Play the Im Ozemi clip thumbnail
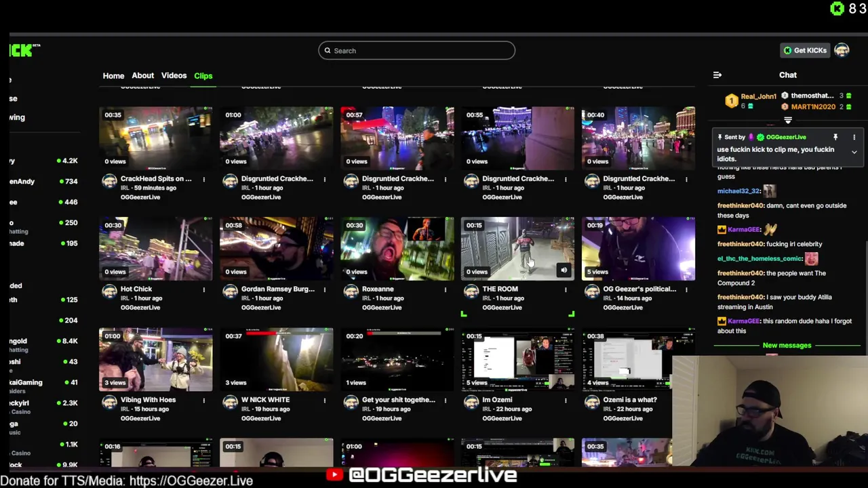Screen dimensions: 868x488 (x=517, y=359)
